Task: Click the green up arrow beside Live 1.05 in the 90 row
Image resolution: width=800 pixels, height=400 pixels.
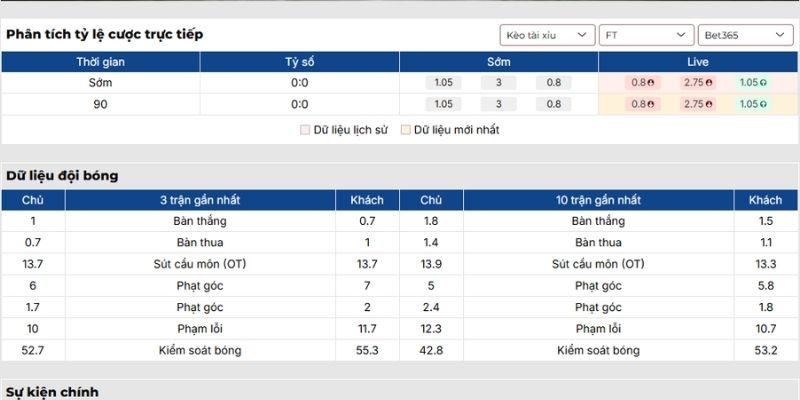Action: (x=762, y=104)
